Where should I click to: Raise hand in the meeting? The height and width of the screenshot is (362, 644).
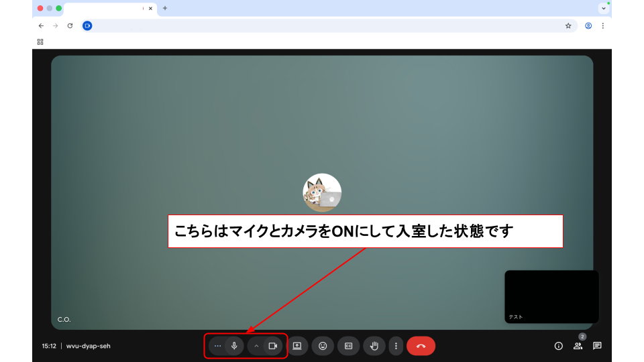click(374, 346)
